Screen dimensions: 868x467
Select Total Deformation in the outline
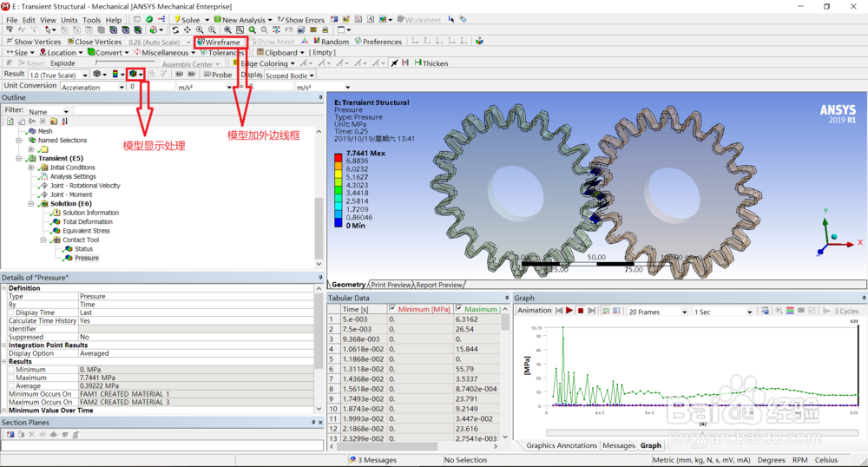(x=87, y=222)
